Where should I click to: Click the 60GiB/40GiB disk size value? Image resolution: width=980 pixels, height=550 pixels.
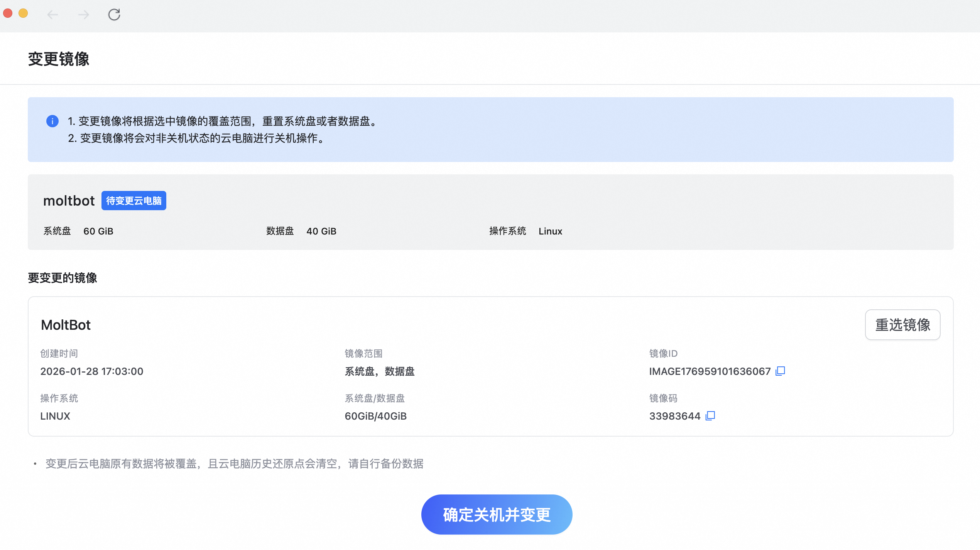[375, 416]
